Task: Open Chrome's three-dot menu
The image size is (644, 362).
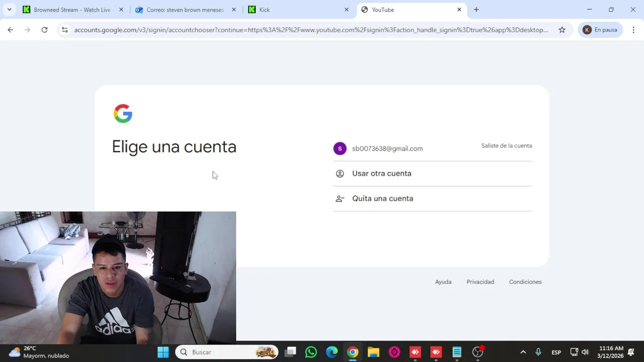Action: (x=633, y=30)
